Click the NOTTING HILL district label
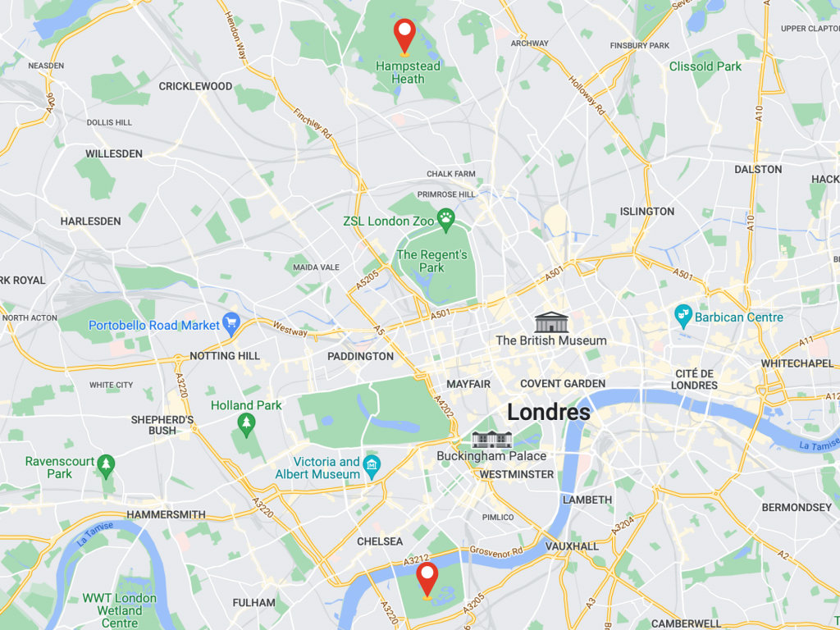The width and height of the screenshot is (840, 630). (225, 356)
